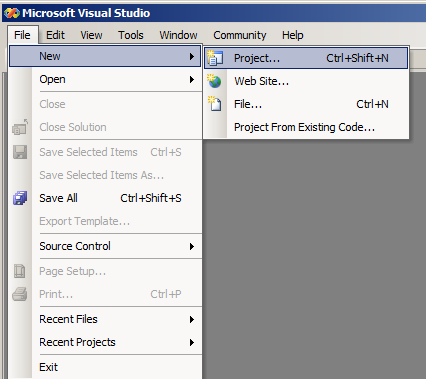The height and width of the screenshot is (379, 426).
Task: Click the Print printer icon
Action: click(20, 294)
